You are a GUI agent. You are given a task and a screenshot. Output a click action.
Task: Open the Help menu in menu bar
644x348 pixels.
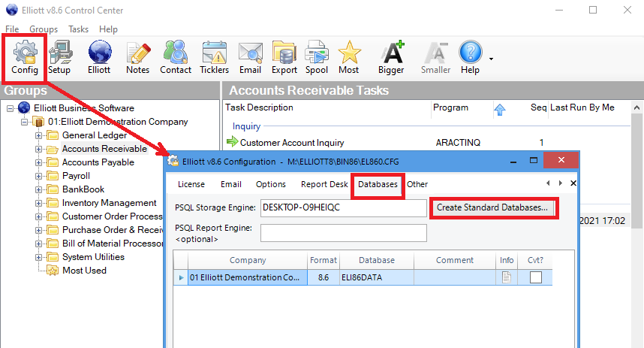(108, 29)
